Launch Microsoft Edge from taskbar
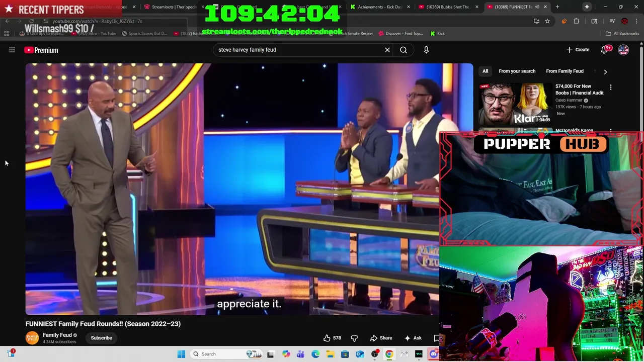This screenshot has width=644, height=362. coord(315,354)
